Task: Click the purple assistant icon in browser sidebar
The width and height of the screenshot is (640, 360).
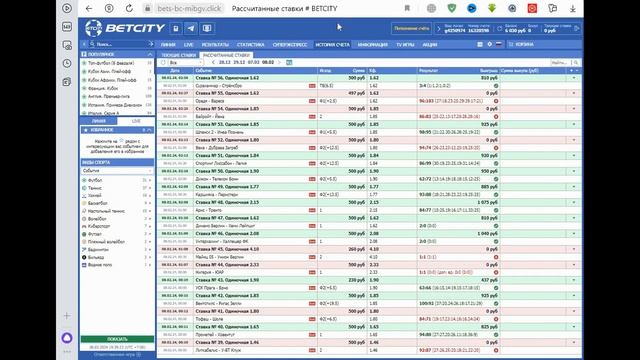Action: coord(67,338)
